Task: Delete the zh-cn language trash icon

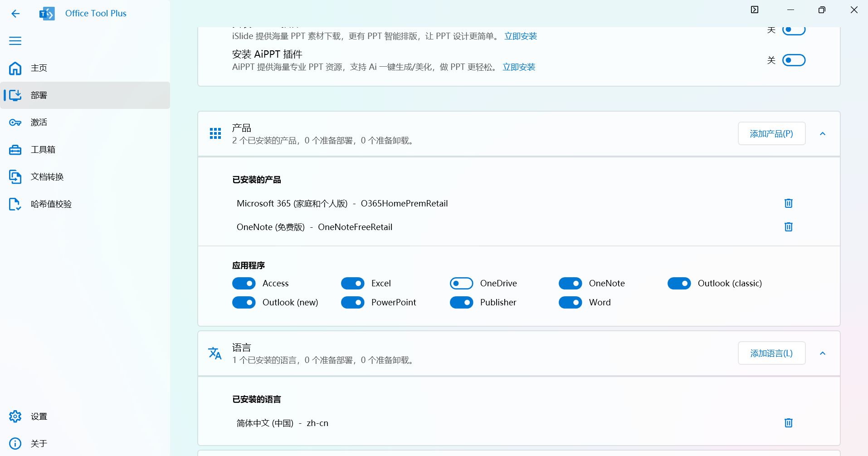Action: click(x=788, y=423)
